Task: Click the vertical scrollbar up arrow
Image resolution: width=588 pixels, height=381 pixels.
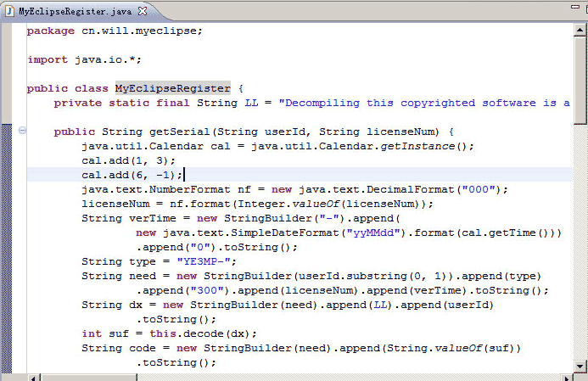Action: click(580, 30)
